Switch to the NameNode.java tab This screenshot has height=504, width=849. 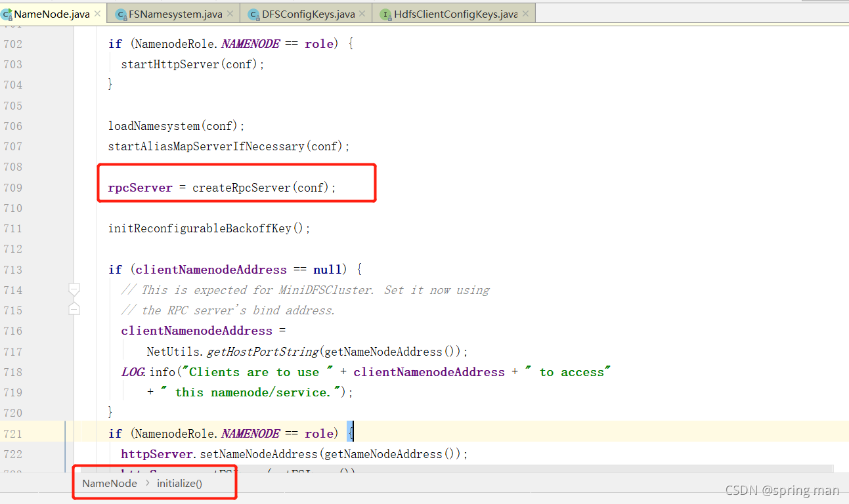pos(53,14)
